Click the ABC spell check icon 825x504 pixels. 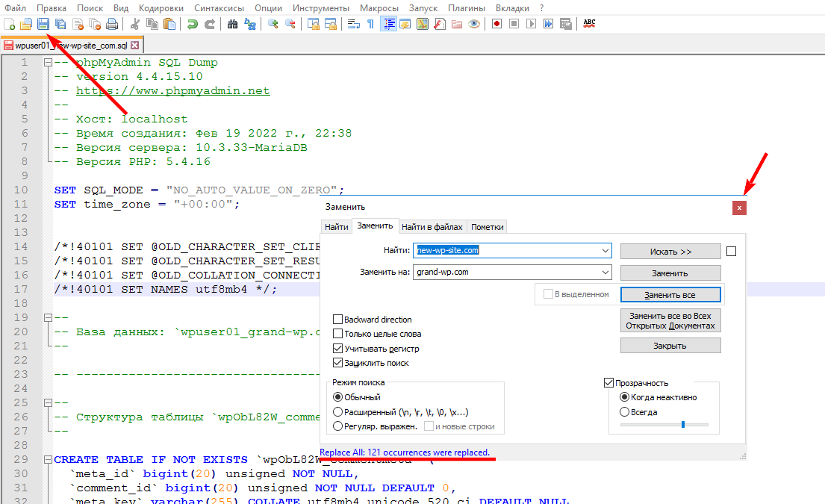589,24
